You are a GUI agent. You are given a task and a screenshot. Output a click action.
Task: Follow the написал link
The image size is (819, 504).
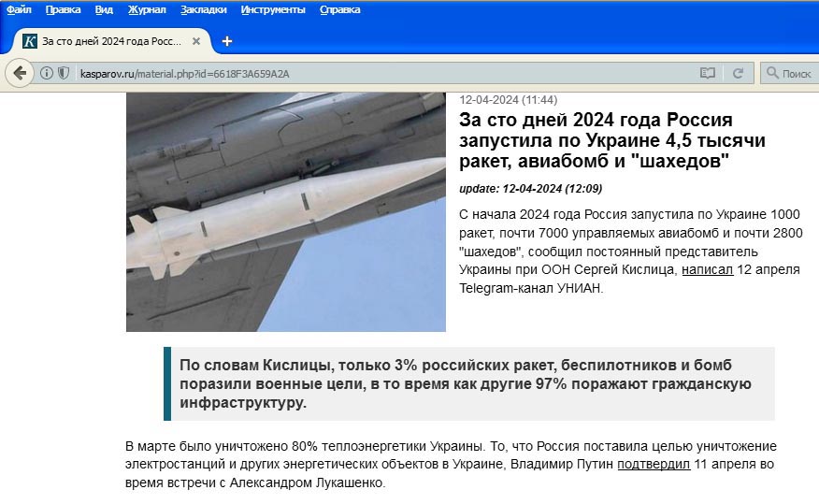click(x=707, y=269)
